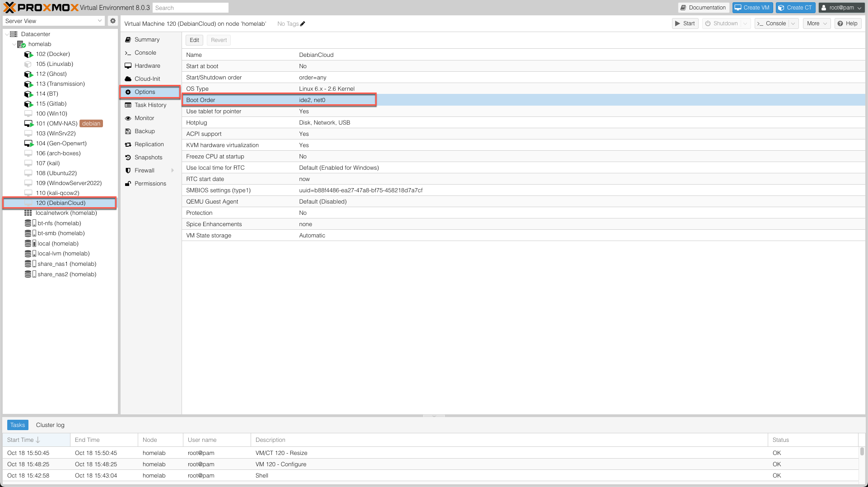Click the Datacenter server icon
The image size is (868, 487).
pyautogui.click(x=14, y=34)
